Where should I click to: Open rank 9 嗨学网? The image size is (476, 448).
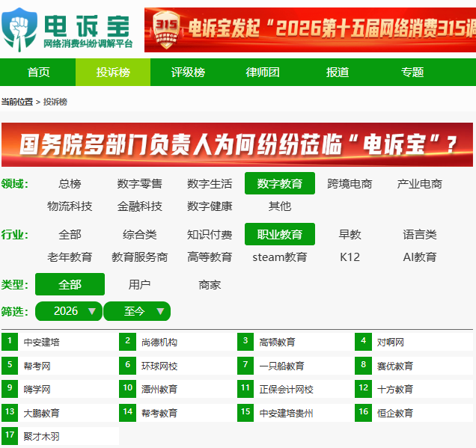37,389
